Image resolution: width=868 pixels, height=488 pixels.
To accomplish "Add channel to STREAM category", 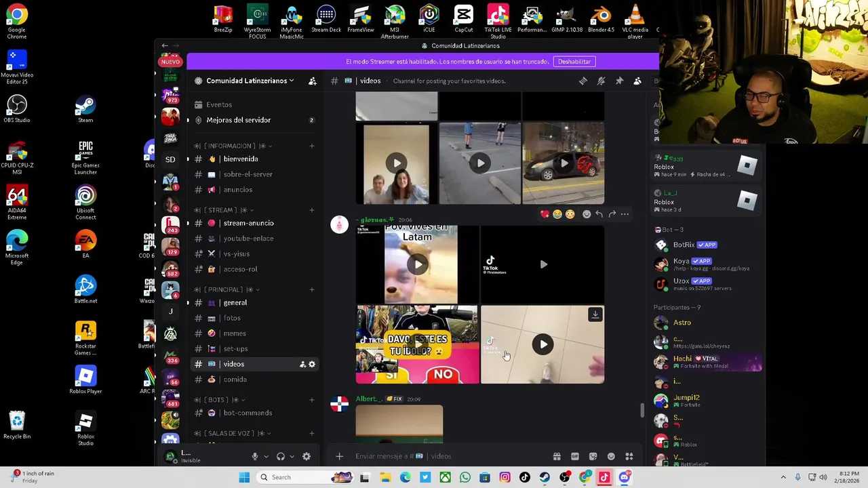I will [x=312, y=210].
